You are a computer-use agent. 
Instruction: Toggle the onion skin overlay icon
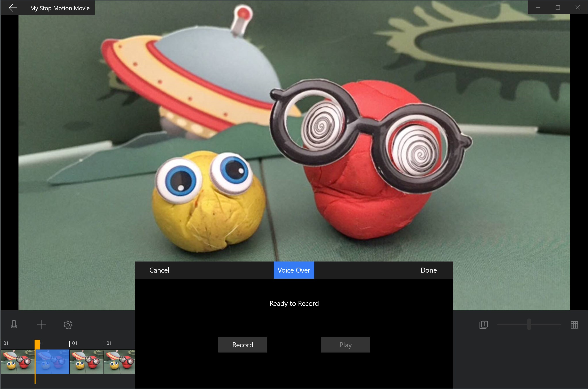(483, 325)
